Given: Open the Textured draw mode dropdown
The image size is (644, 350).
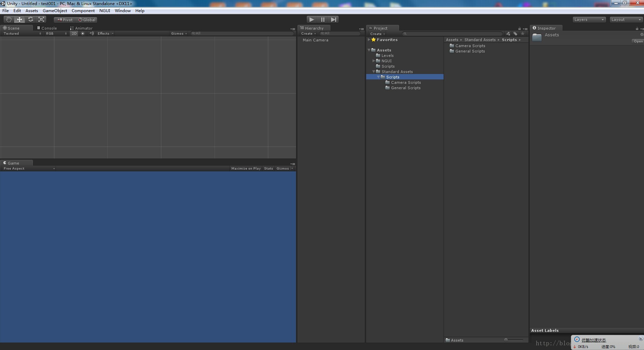Looking at the screenshot, I should (22, 34).
